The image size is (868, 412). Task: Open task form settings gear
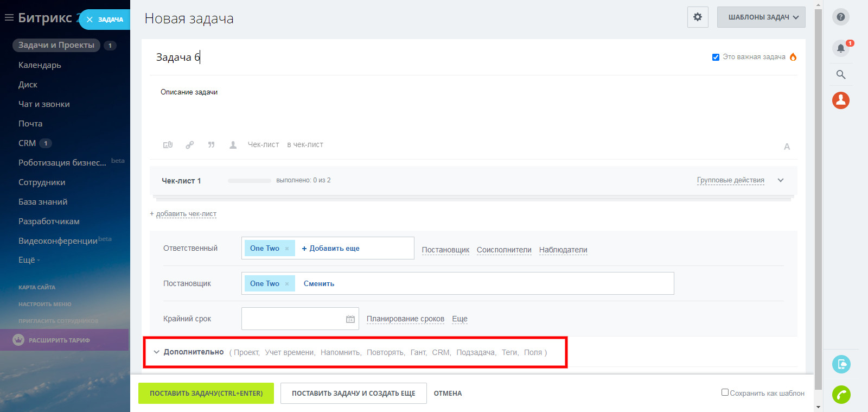click(x=698, y=17)
